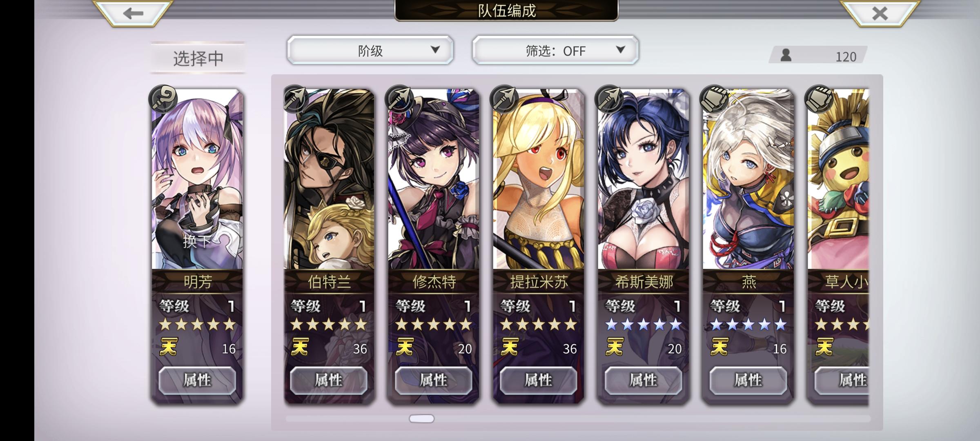Close the team formation screen
The height and width of the screenshot is (441, 980).
880,13
